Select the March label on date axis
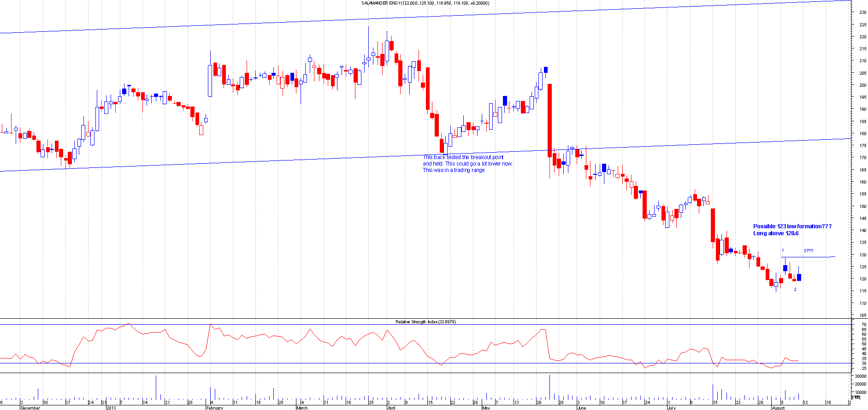 pos(302,408)
